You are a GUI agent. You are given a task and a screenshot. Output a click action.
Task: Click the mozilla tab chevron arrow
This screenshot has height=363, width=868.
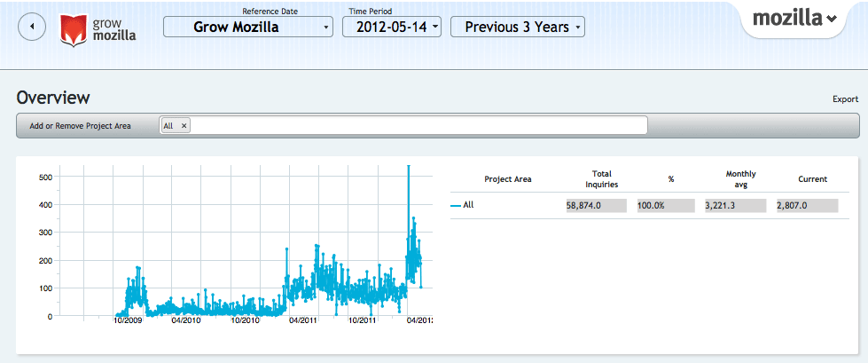(x=831, y=20)
